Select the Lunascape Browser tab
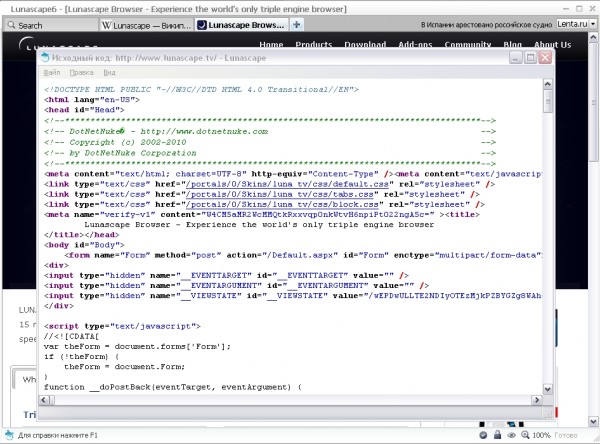Viewport: 600px width, 444px height. (242, 25)
